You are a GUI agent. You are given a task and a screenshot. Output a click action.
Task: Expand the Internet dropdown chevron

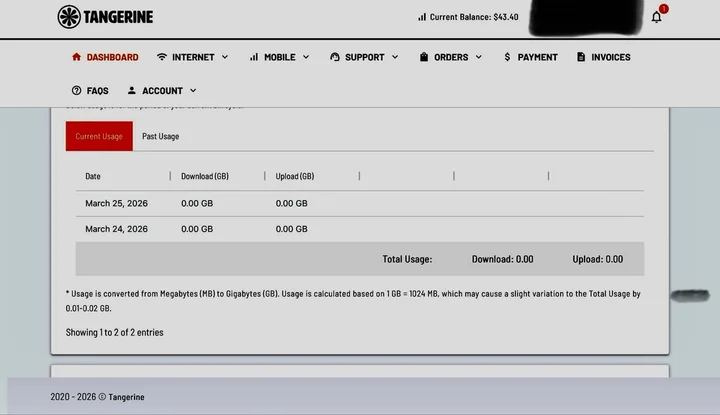coord(224,57)
